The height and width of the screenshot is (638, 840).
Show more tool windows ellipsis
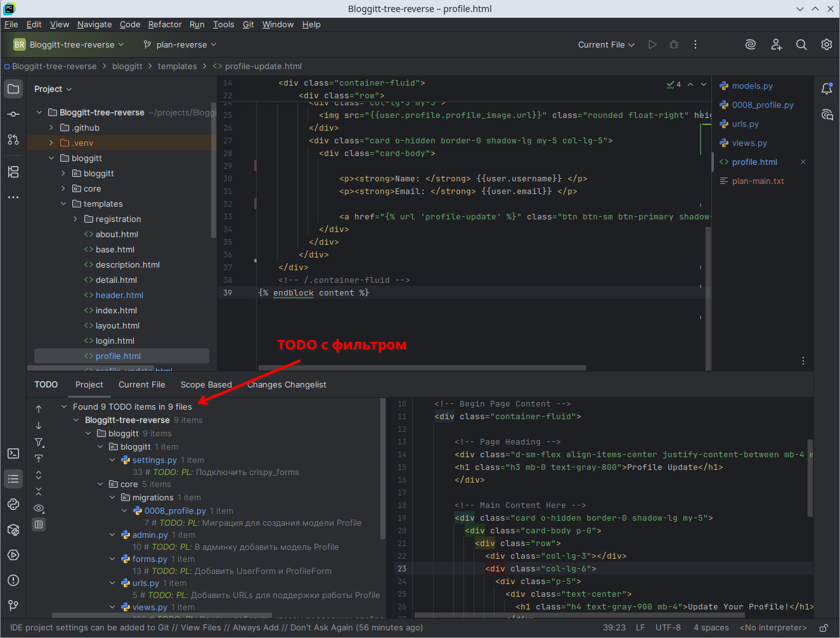[x=13, y=197]
